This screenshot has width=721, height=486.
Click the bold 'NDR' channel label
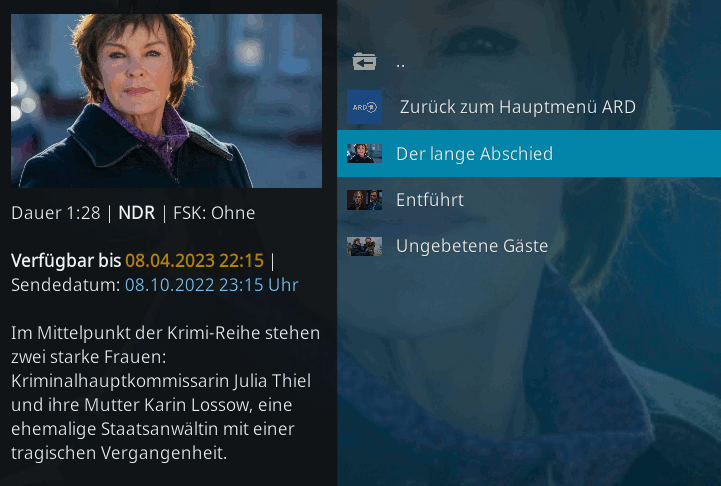[137, 213]
